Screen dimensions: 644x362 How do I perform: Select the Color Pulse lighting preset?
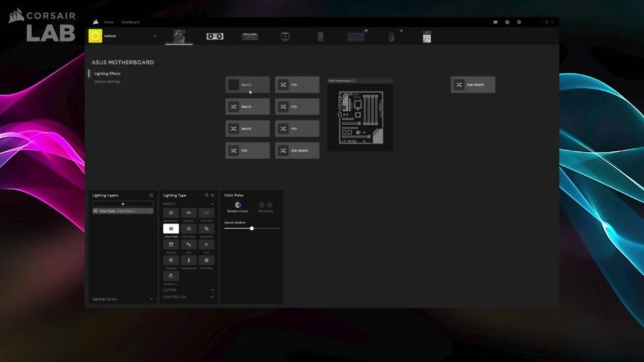point(171,229)
